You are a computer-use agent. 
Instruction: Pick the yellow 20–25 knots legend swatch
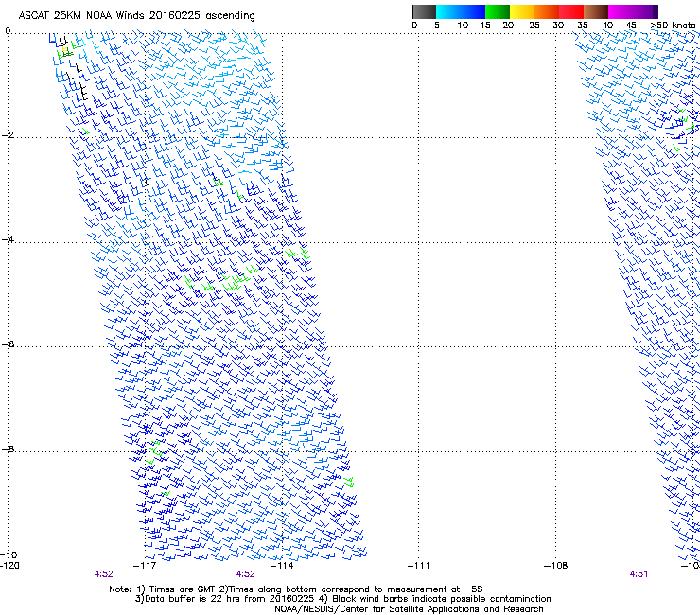coord(522,11)
